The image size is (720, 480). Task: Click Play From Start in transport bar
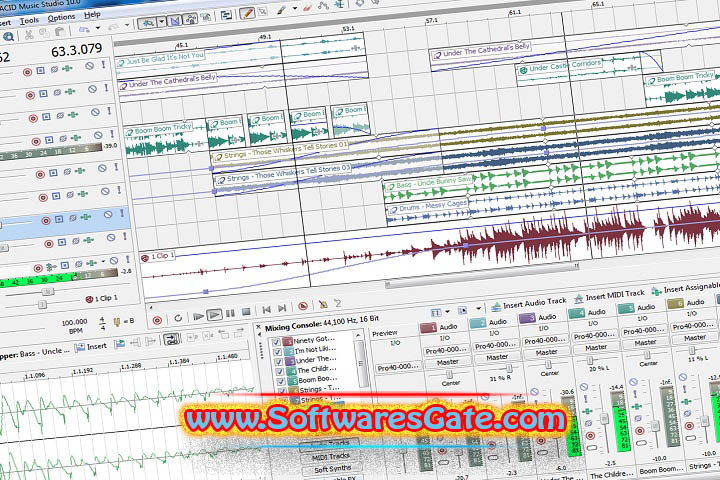(198, 316)
